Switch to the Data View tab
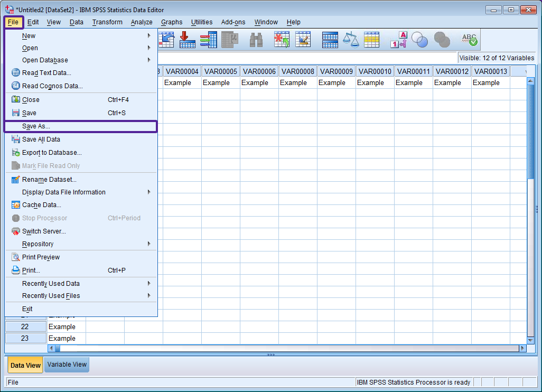542x392 pixels. 25,365
